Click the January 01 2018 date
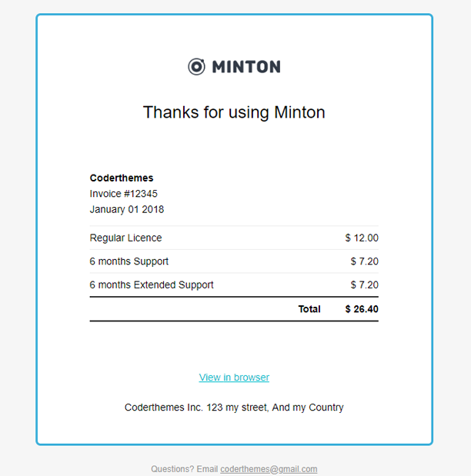471x476 pixels. [x=127, y=209]
